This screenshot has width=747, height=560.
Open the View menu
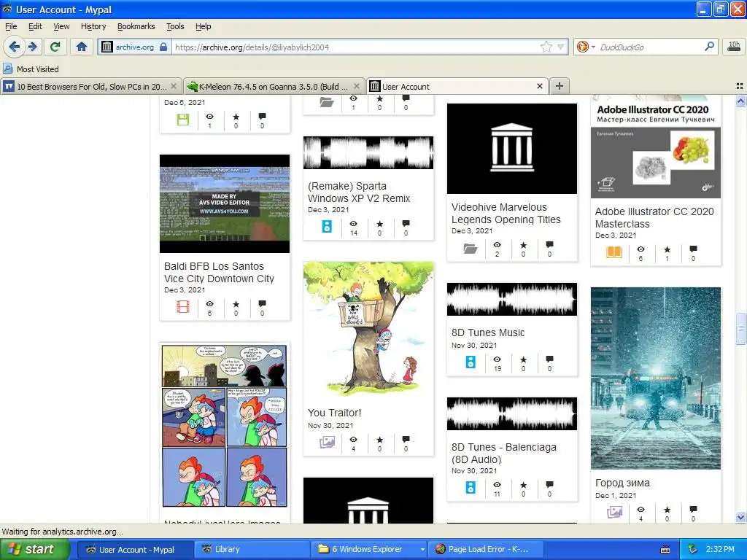[x=61, y=27]
